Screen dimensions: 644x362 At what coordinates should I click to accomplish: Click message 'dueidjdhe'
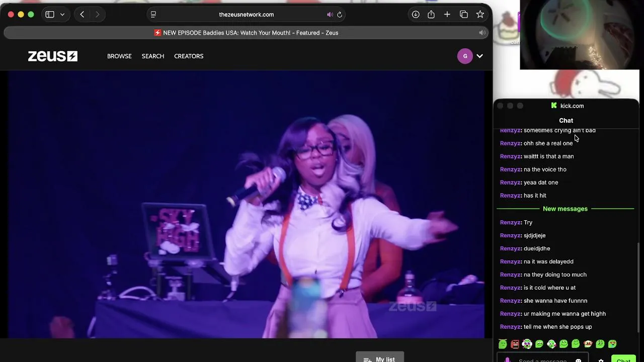[x=537, y=248]
